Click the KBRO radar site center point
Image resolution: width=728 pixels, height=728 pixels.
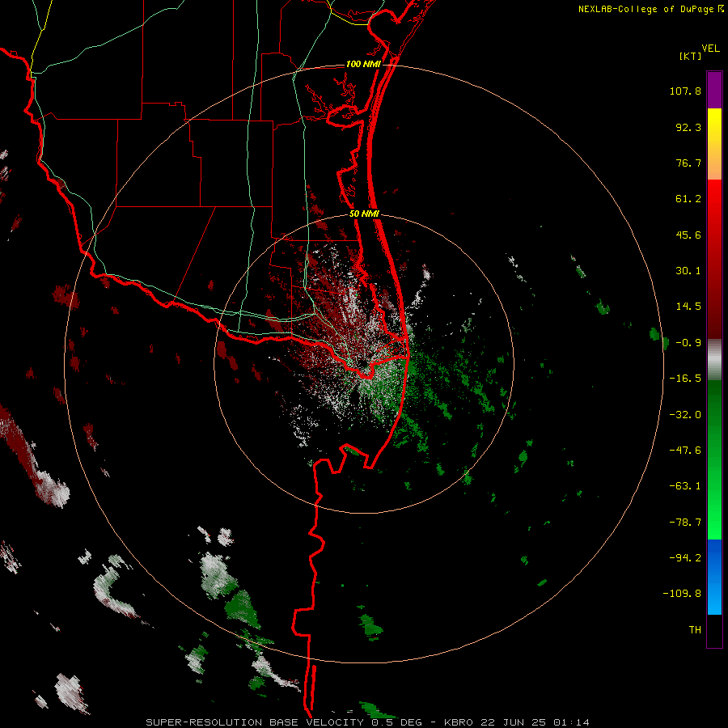(x=364, y=364)
